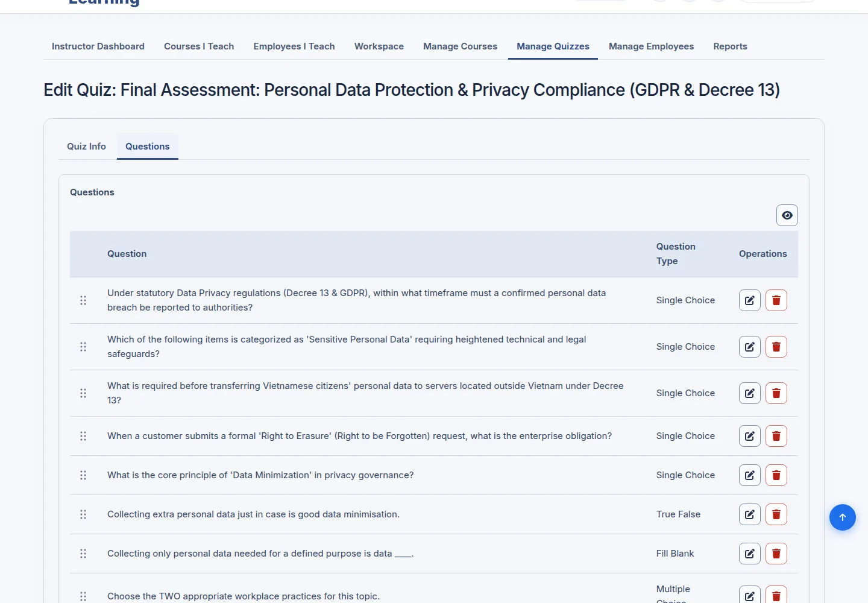Grab the drag handle for the data breach question

[x=83, y=300]
